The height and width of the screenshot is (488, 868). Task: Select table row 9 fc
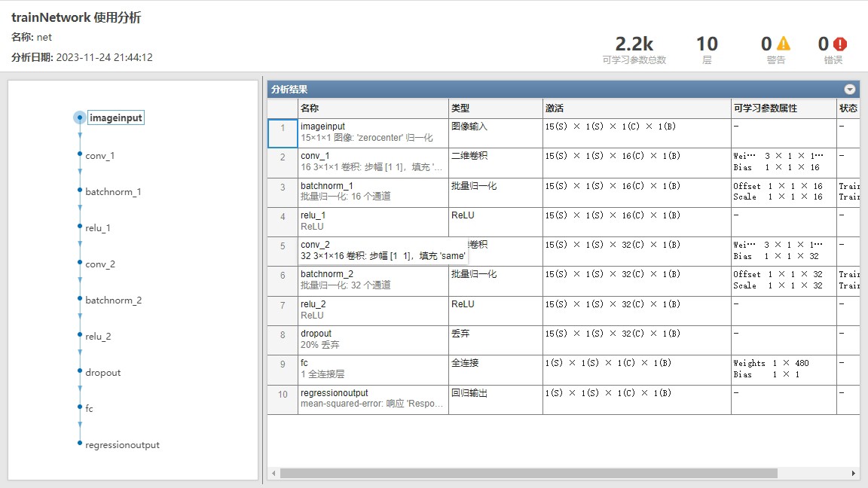[564, 370]
